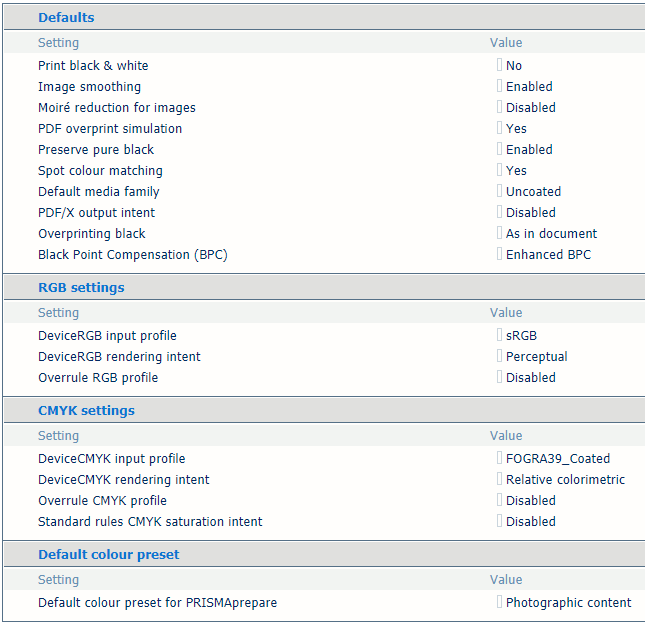
Task: Click the small icon beside Print black & white value
Action: tap(499, 65)
